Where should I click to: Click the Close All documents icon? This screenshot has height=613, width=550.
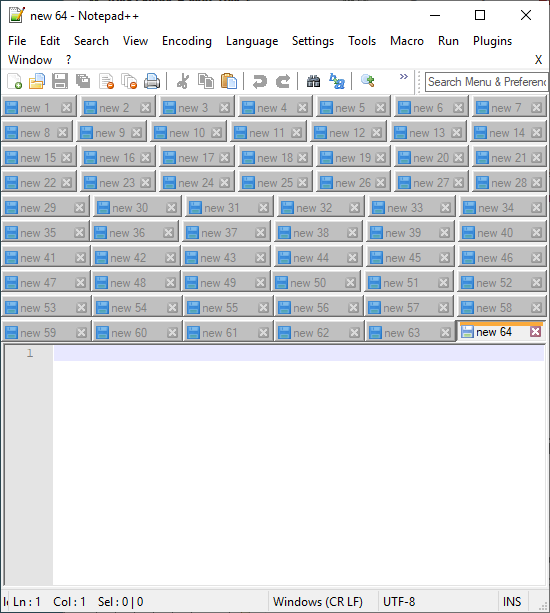coord(129,81)
